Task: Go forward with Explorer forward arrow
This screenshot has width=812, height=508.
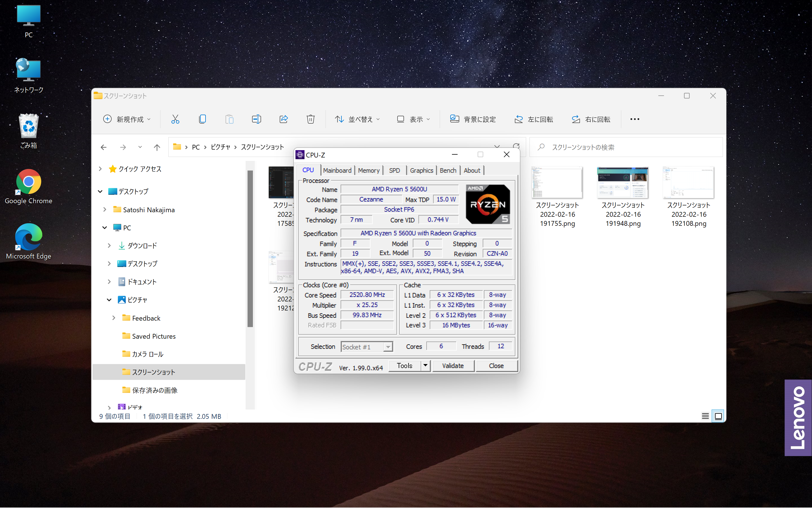Action: coord(123,147)
